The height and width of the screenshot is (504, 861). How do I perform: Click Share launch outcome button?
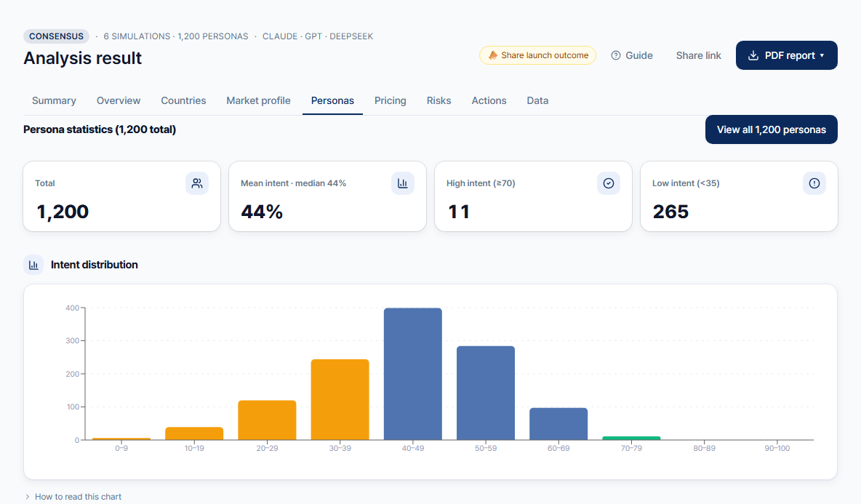click(x=537, y=55)
